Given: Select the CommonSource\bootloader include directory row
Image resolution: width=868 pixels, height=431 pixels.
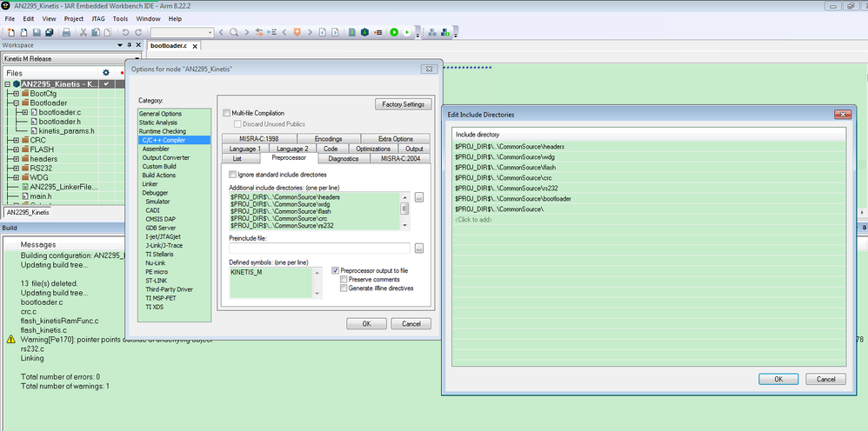Looking at the screenshot, I should pos(649,199).
